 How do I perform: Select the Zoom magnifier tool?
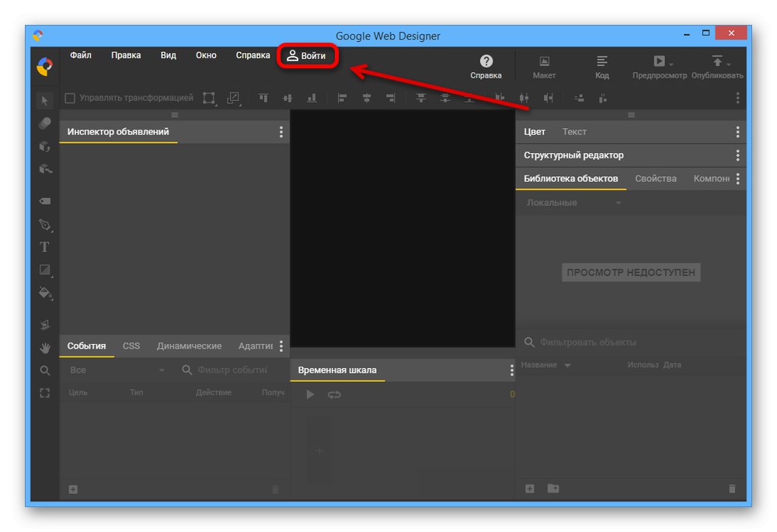point(45,370)
